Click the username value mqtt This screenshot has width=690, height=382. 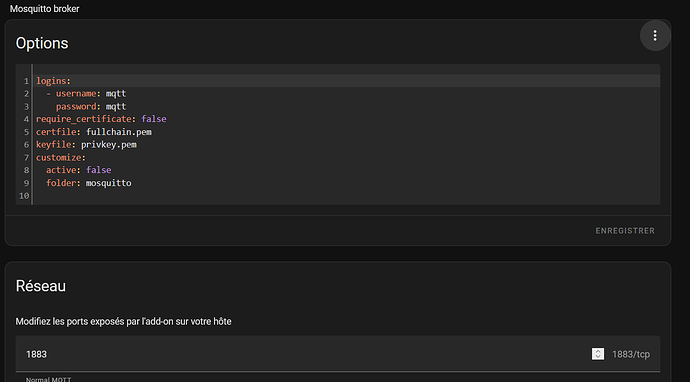pos(116,94)
